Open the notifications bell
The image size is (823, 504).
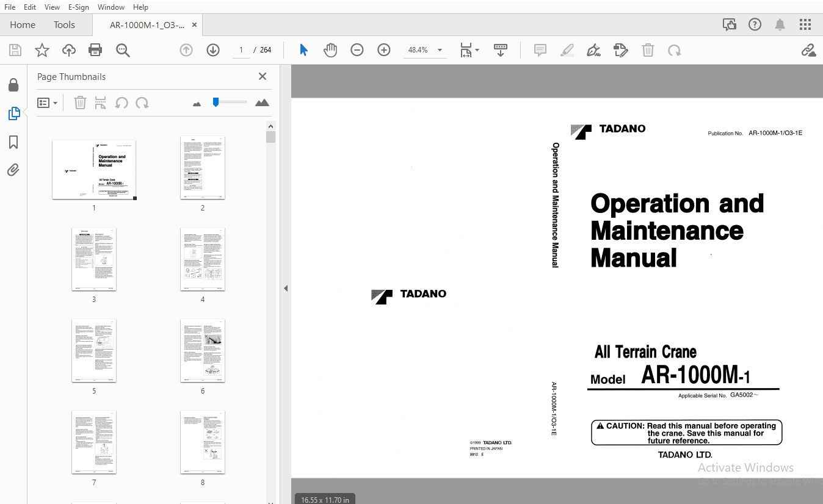(780, 24)
